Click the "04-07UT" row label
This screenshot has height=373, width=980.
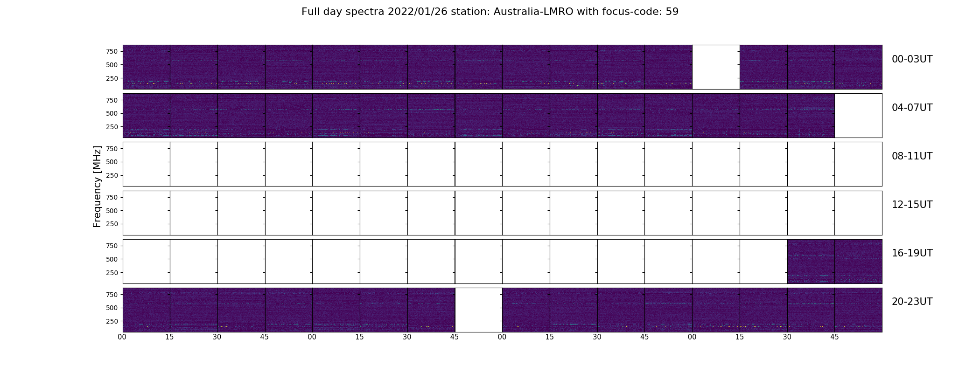point(912,108)
